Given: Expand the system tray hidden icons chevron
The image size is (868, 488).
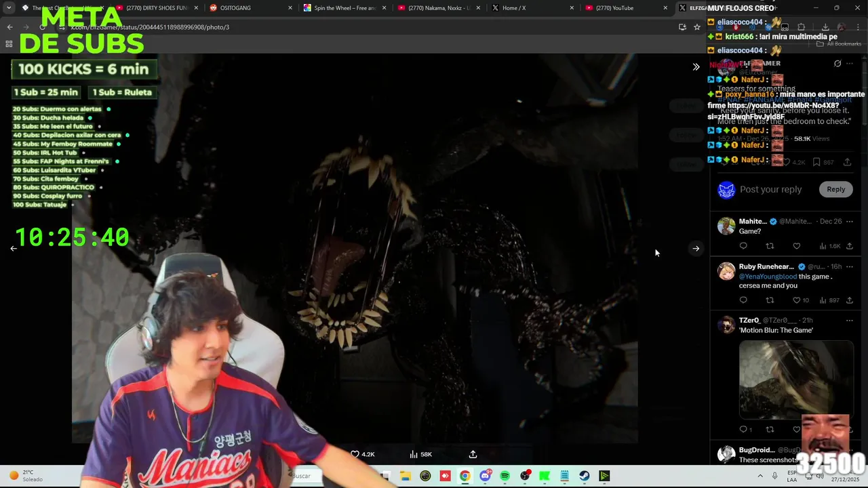Looking at the screenshot, I should click(760, 476).
